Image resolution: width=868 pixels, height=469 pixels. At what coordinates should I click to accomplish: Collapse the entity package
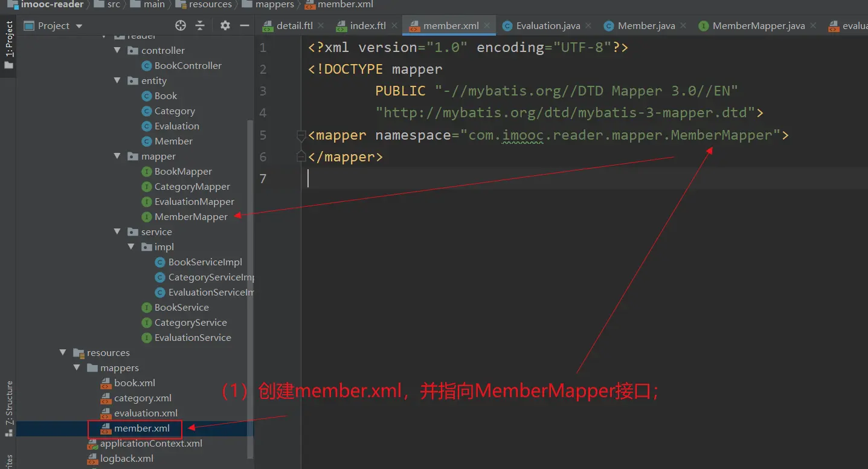(118, 81)
